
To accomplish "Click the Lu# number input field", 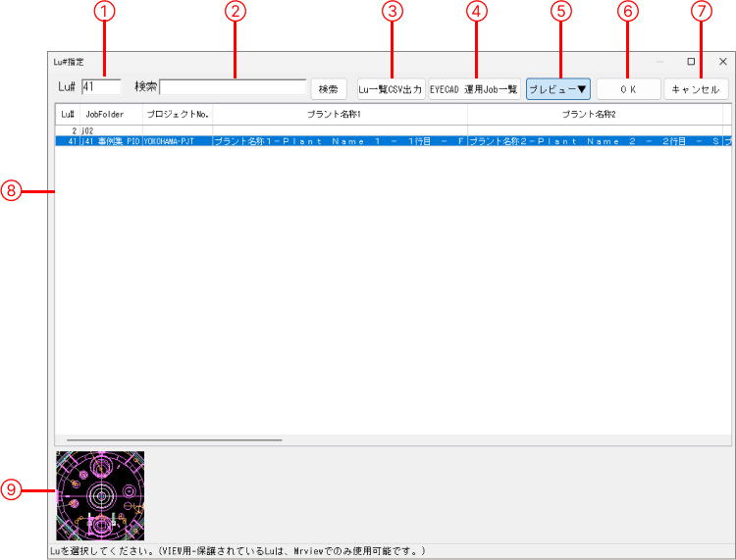I will 101,87.
